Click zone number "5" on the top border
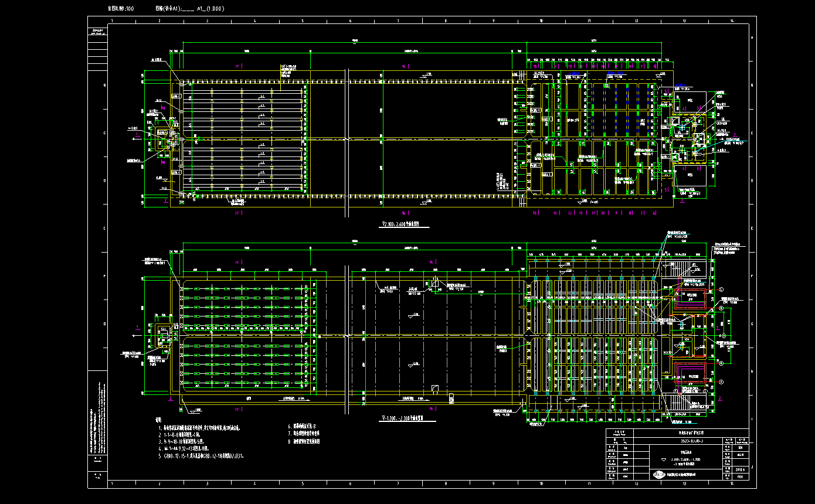 303,21
